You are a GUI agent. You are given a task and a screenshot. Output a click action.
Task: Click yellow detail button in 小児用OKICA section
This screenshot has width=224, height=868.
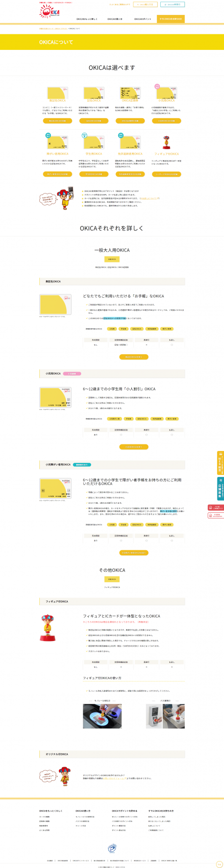click(x=134, y=447)
